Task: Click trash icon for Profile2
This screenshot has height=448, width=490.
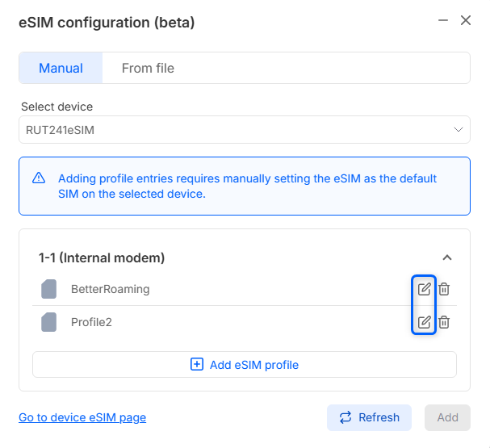Action: [444, 322]
